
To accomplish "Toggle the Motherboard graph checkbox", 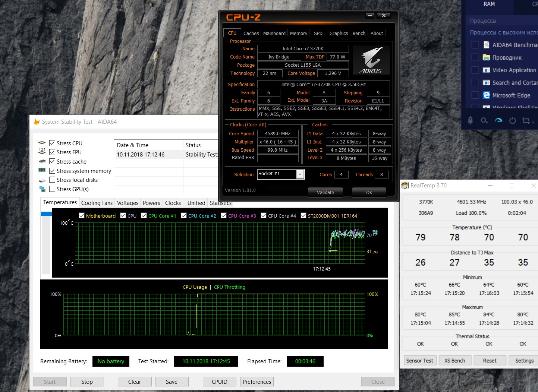I will coord(82,215).
